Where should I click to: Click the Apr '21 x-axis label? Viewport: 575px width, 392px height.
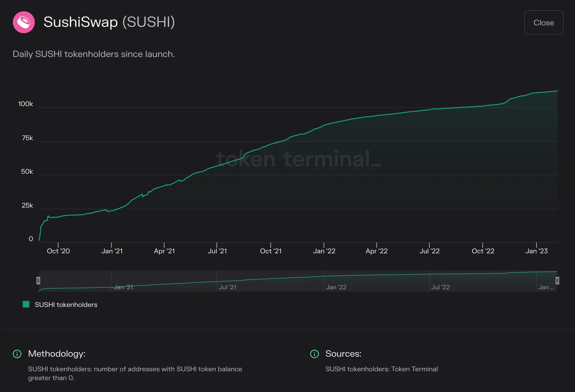point(165,251)
